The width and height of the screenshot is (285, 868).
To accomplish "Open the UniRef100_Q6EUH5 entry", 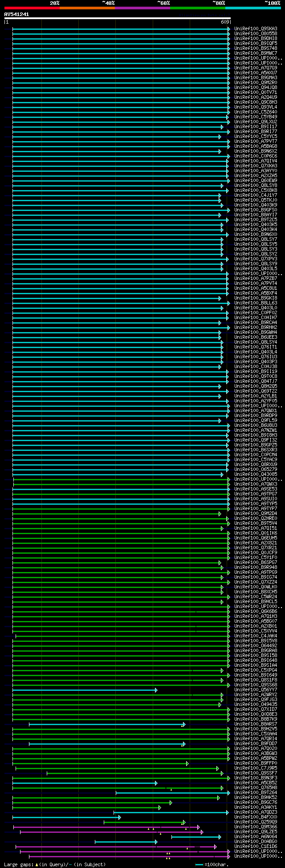I will (256, 538).
